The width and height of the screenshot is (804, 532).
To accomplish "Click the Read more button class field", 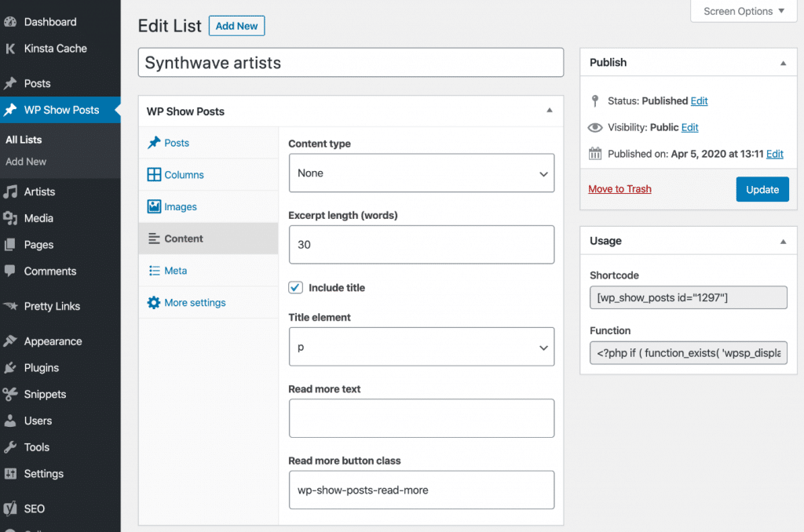I will click(422, 490).
